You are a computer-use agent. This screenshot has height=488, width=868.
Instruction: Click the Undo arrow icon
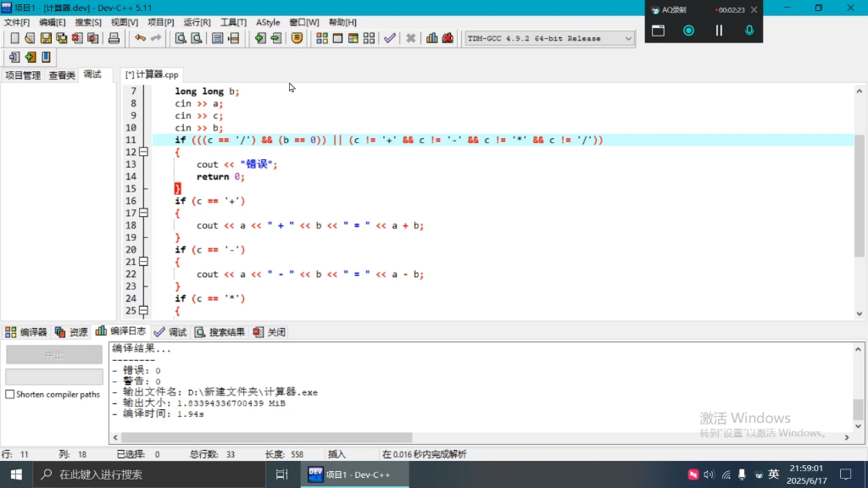tap(140, 38)
